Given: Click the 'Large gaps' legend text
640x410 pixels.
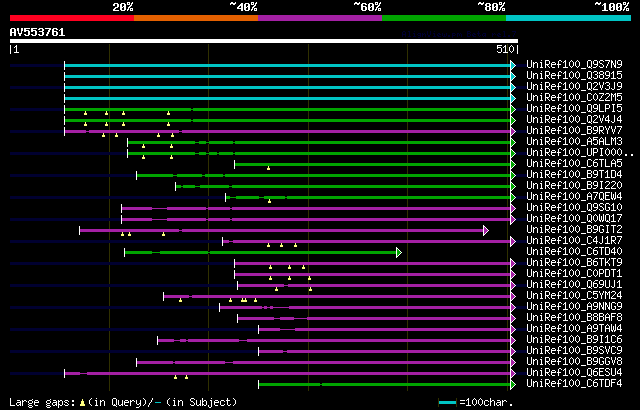Looking at the screenshot, I should [42, 402].
